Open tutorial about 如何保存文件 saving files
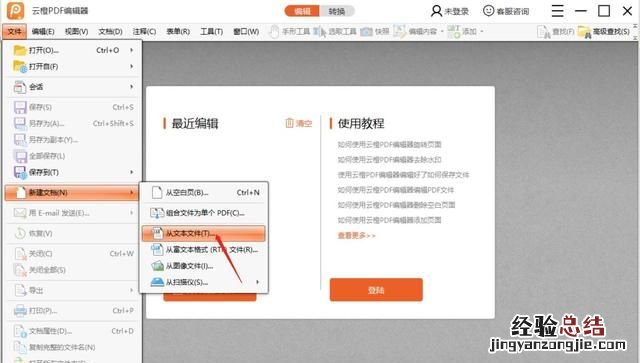Viewport: 640px width, 363px height. 403,175
